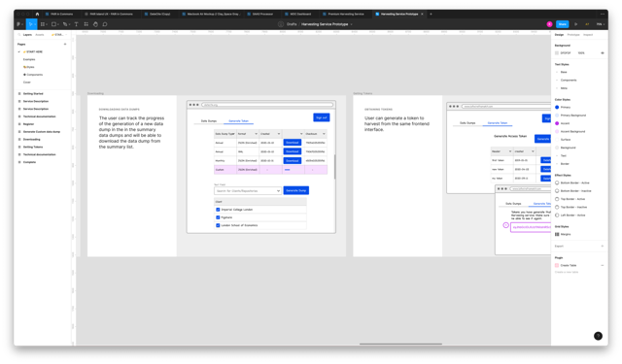
Task: Click the Create Table plugin icon
Action: point(557,265)
